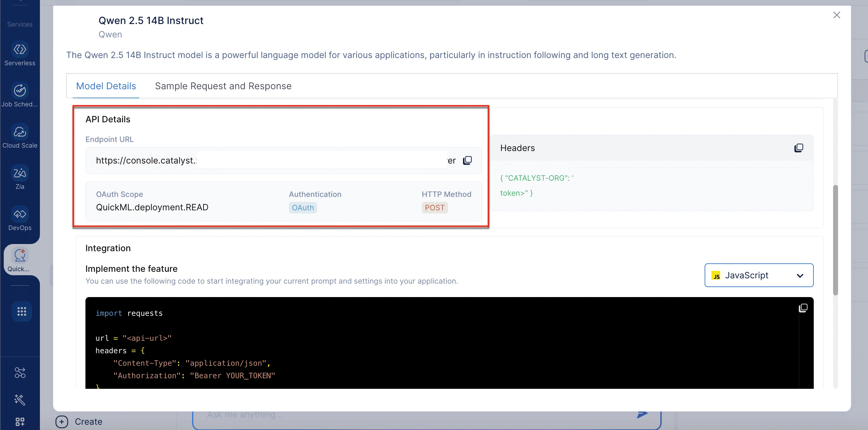Copy the integration code snippet

point(803,308)
